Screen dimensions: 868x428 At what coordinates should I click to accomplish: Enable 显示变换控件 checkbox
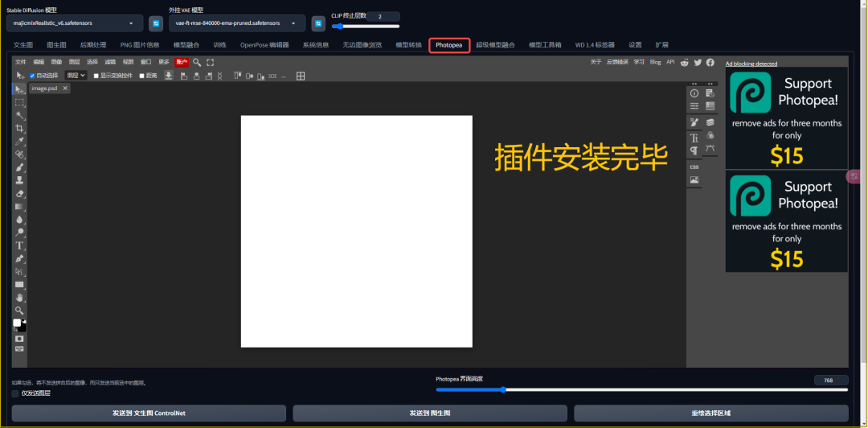96,76
